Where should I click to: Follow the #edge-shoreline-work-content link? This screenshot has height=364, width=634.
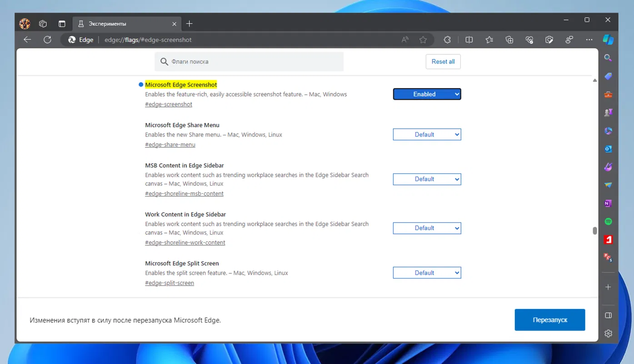tap(185, 243)
